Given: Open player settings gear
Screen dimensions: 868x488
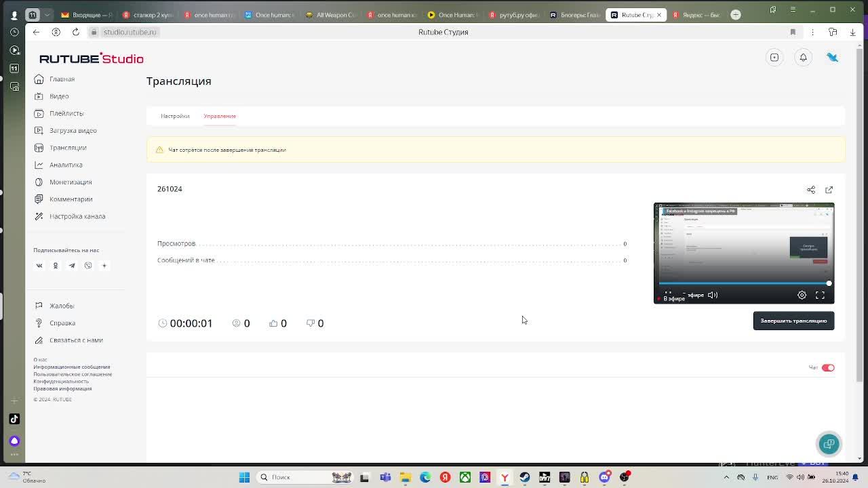Looking at the screenshot, I should coord(802,295).
